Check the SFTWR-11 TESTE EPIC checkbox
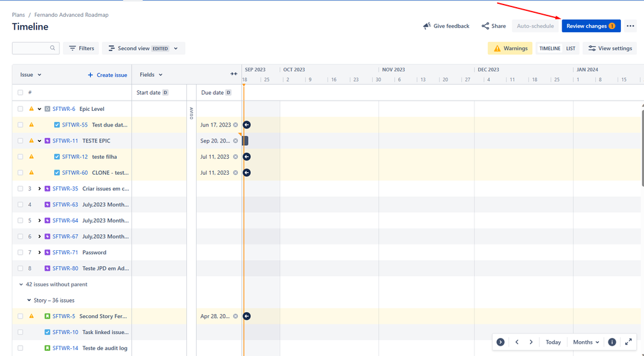This screenshot has width=644, height=356. (20, 141)
